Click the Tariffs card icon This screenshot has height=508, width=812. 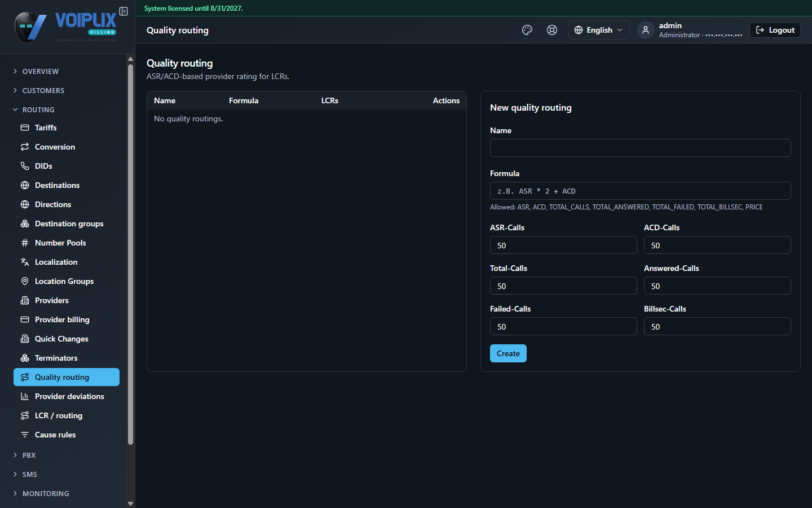(x=25, y=128)
